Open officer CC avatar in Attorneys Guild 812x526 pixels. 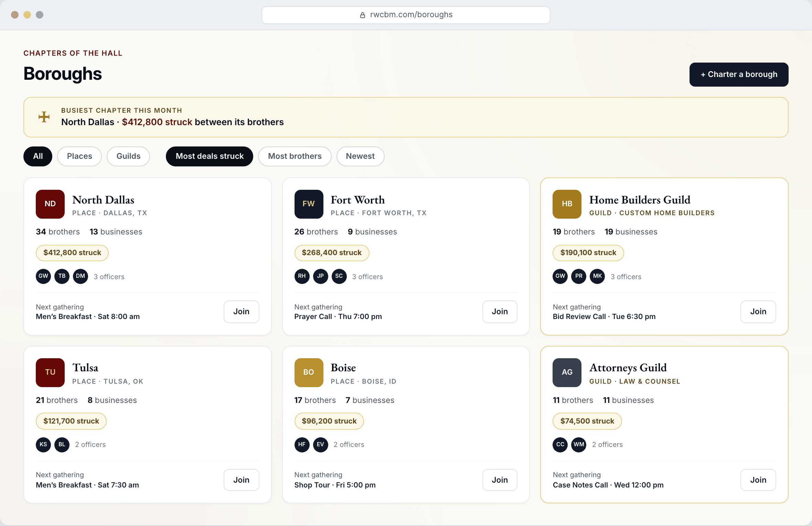(560, 445)
